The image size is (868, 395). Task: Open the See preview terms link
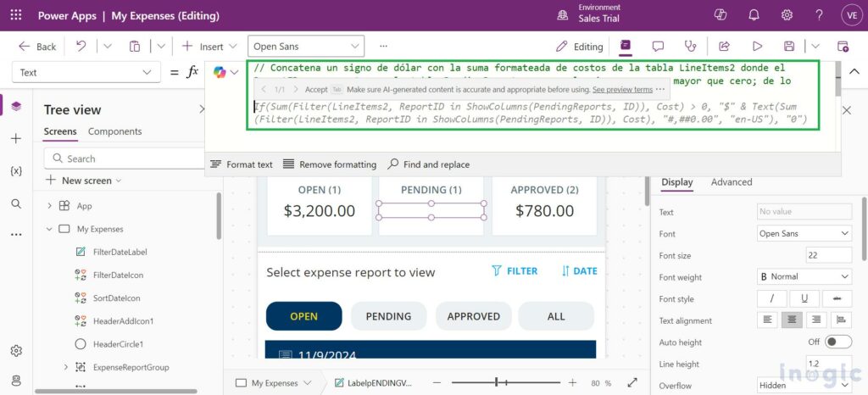point(622,89)
